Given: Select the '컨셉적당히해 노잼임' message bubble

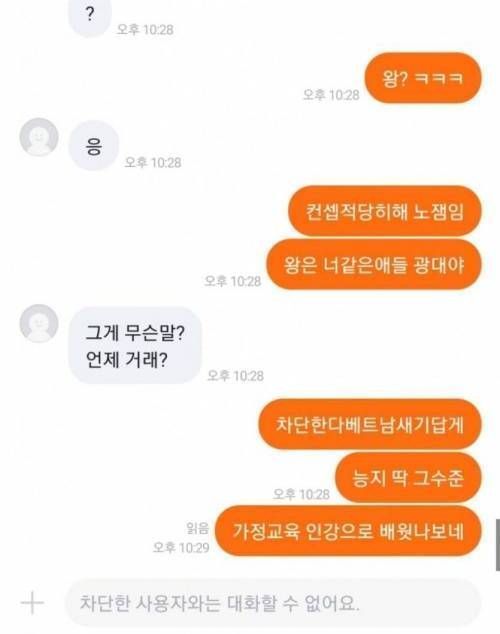Looking at the screenshot, I should coord(385,211).
